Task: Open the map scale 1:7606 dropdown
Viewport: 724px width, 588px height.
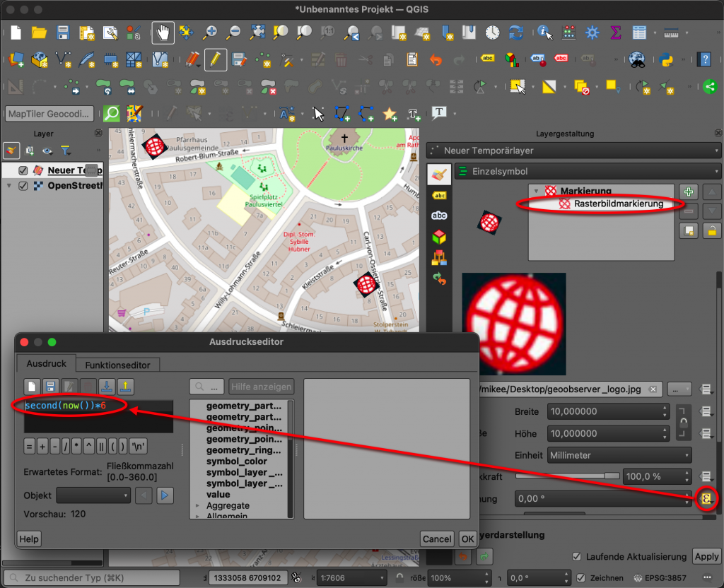Action: pyautogui.click(x=352, y=578)
